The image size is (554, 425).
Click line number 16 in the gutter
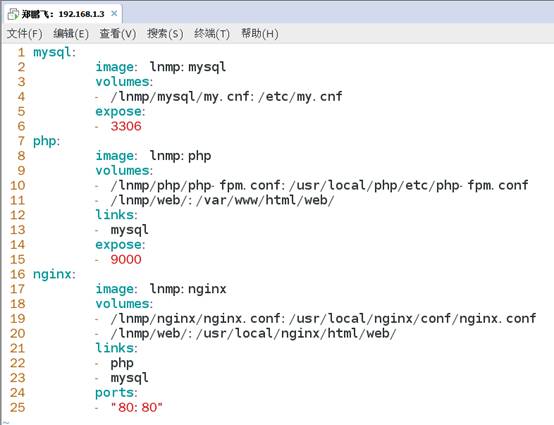tap(18, 274)
